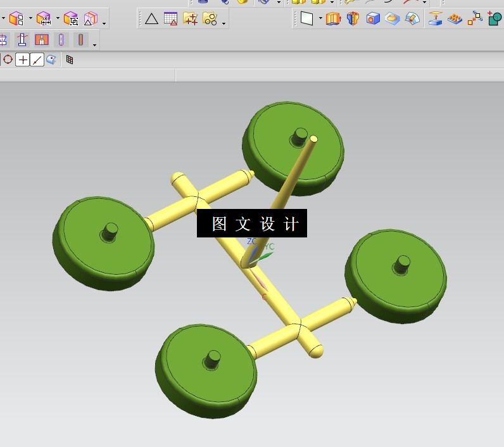Click the ZC axis label

coord(251,241)
